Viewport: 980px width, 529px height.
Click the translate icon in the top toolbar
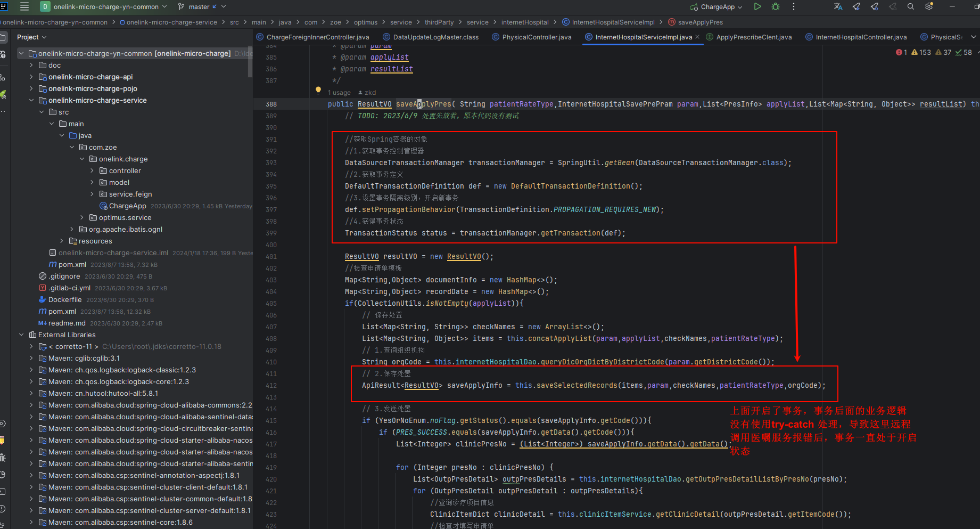(838, 6)
